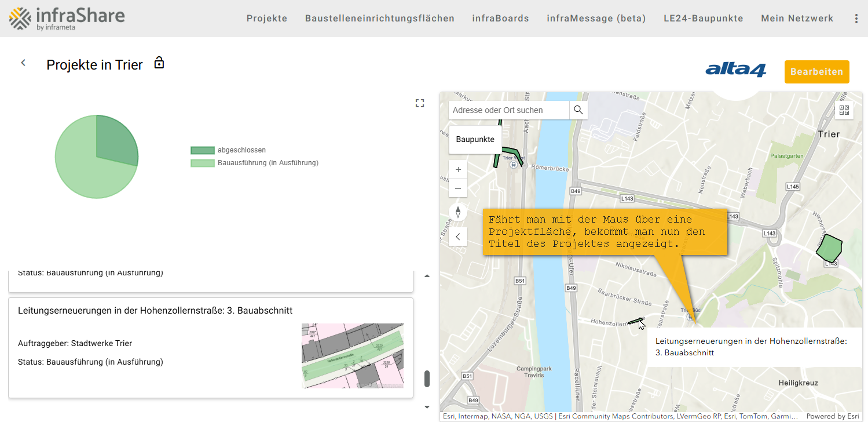Screen dimensions: 868x422
Task: Click the lock icon beside Projekte in Trier
Action: (159, 63)
